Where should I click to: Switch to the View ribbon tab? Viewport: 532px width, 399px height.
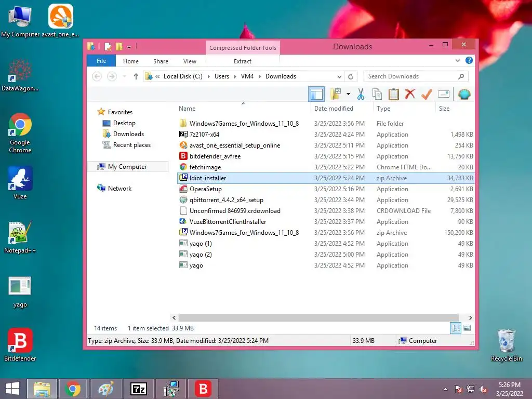(190, 61)
